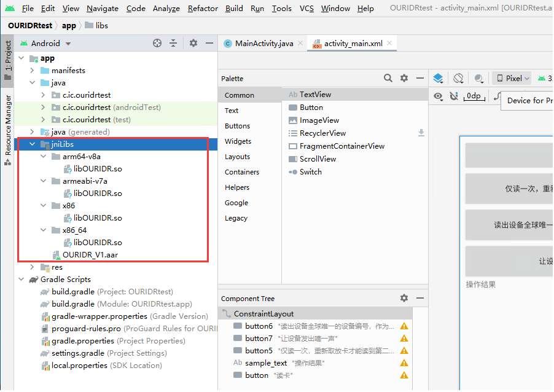Open Project panel gear settings
554x392 pixels.
[x=193, y=43]
